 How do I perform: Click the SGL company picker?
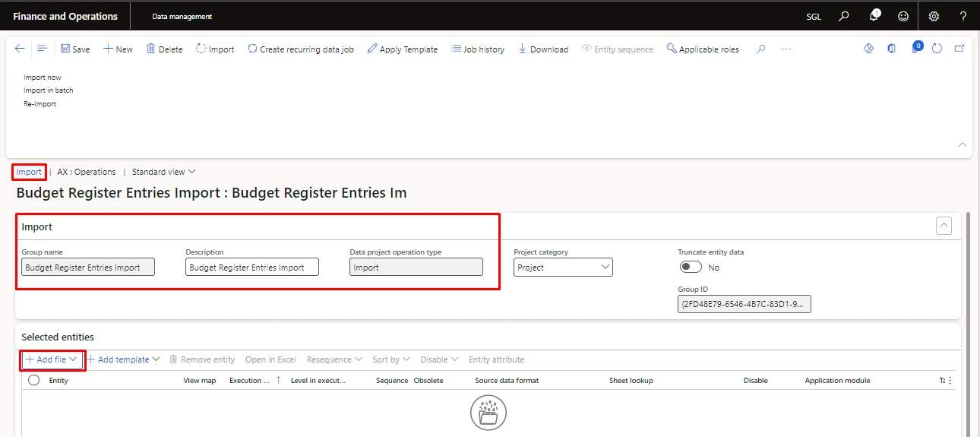(x=814, y=16)
